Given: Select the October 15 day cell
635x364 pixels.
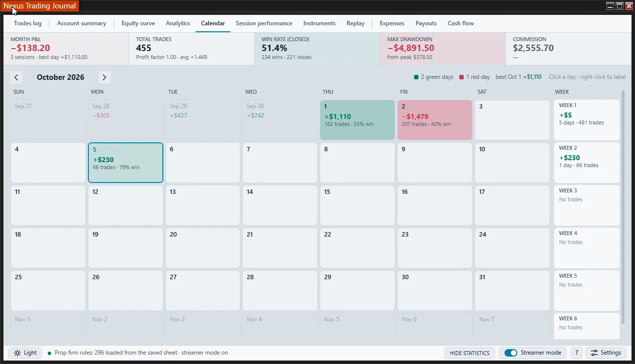Looking at the screenshot, I should point(357,205).
